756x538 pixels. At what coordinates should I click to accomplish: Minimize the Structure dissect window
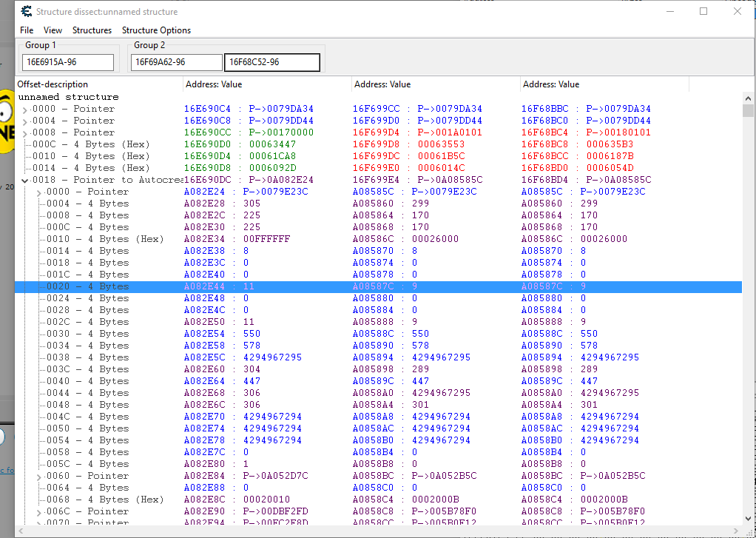pos(669,11)
